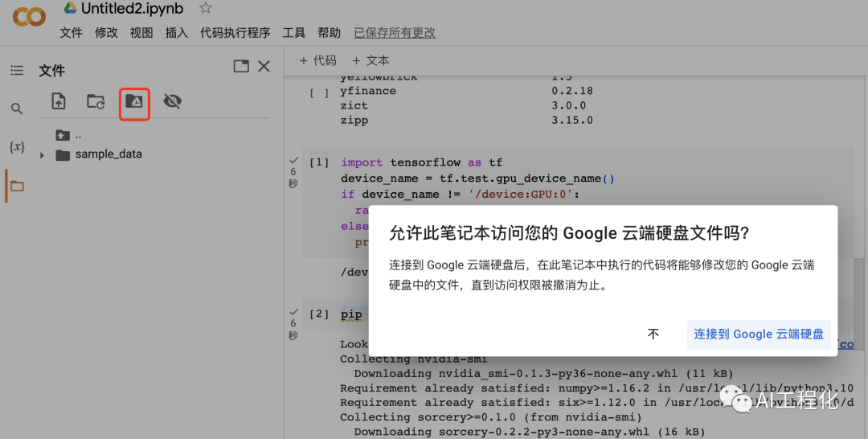Select the sample_data folder
The width and height of the screenshot is (868, 439).
108,154
